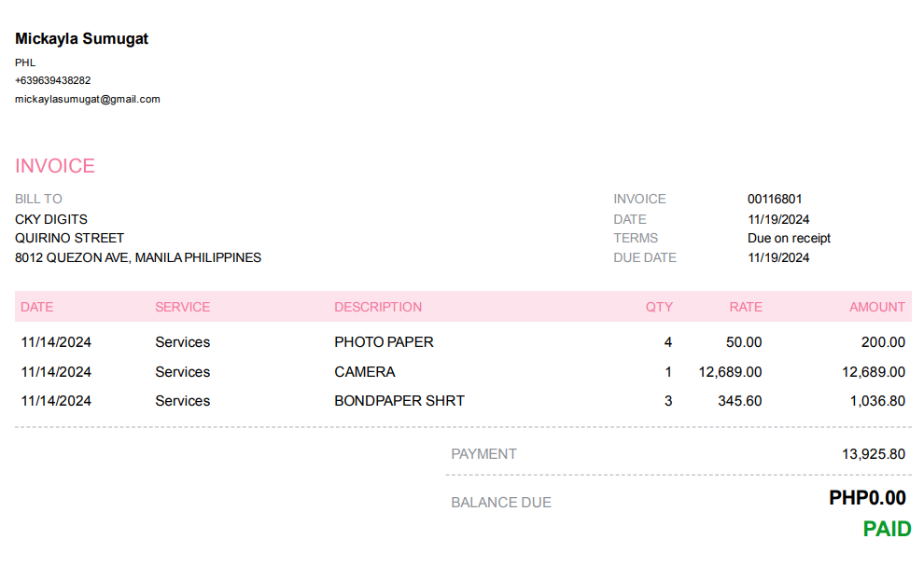Click the phone number +639639438282

tap(52, 80)
